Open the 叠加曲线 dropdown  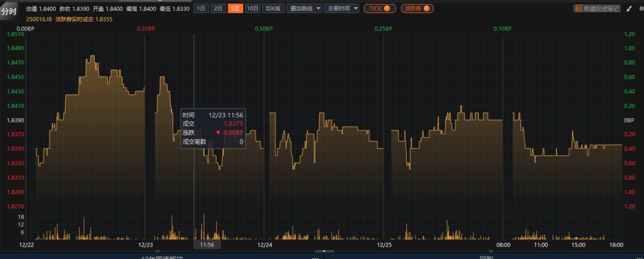click(x=304, y=8)
